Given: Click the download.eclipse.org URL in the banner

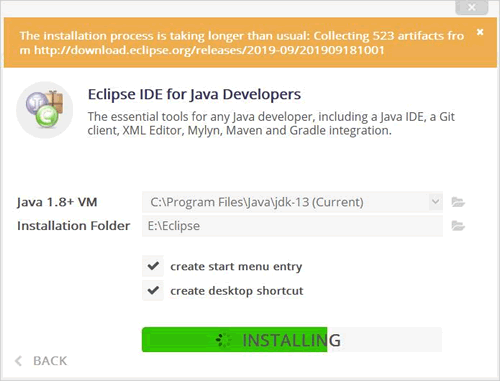Looking at the screenshot, I should (x=209, y=50).
